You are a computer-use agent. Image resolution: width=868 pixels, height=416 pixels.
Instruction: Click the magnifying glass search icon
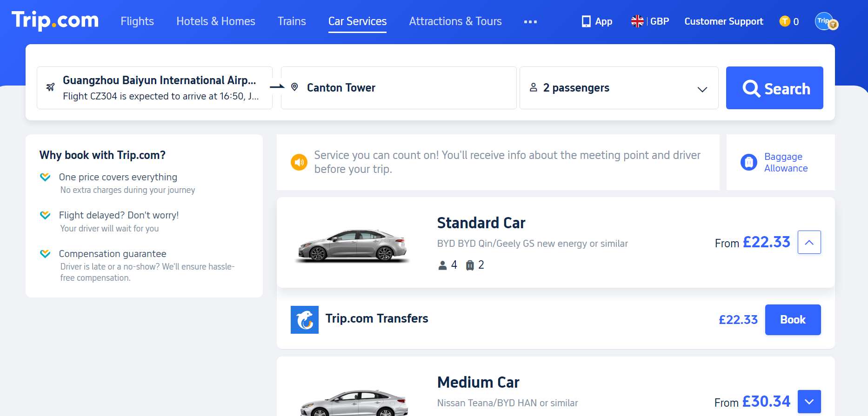(751, 88)
